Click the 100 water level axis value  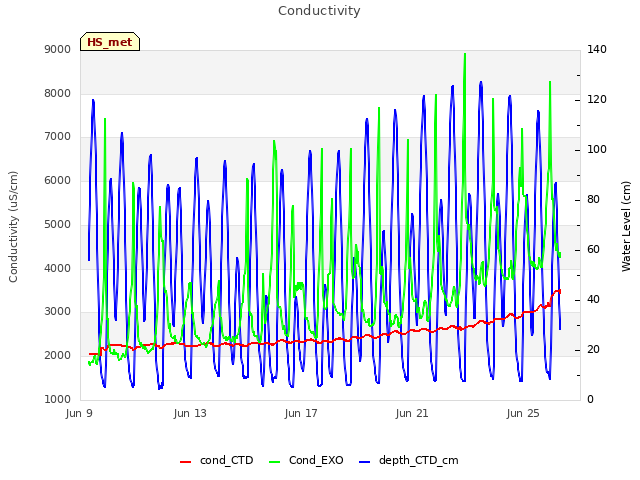[x=597, y=150]
